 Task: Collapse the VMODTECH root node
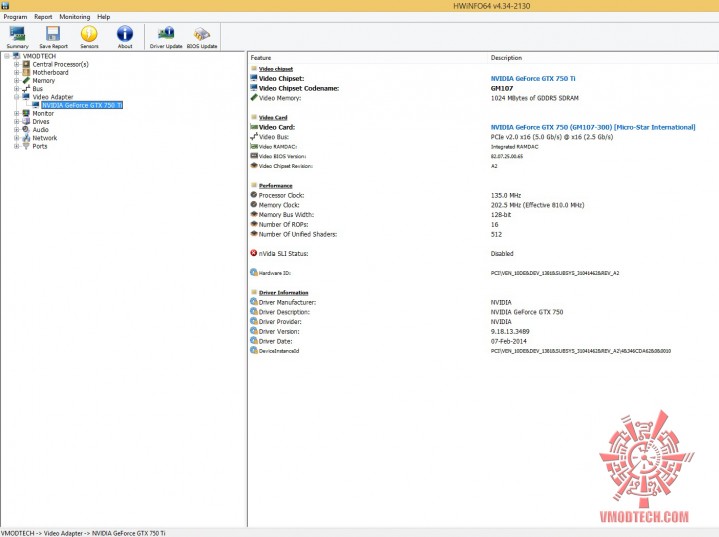coord(7,56)
